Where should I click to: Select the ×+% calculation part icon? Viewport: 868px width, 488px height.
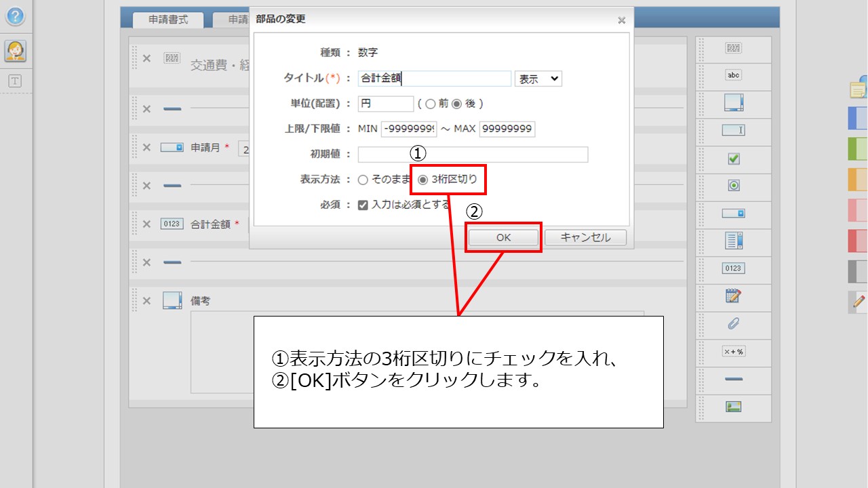[733, 352]
